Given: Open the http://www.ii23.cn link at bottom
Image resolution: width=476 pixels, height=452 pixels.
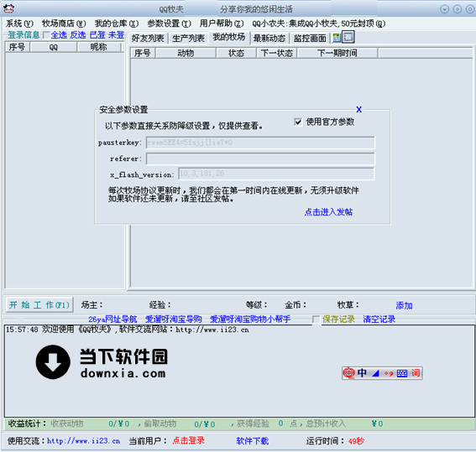Looking at the screenshot, I should (83, 441).
